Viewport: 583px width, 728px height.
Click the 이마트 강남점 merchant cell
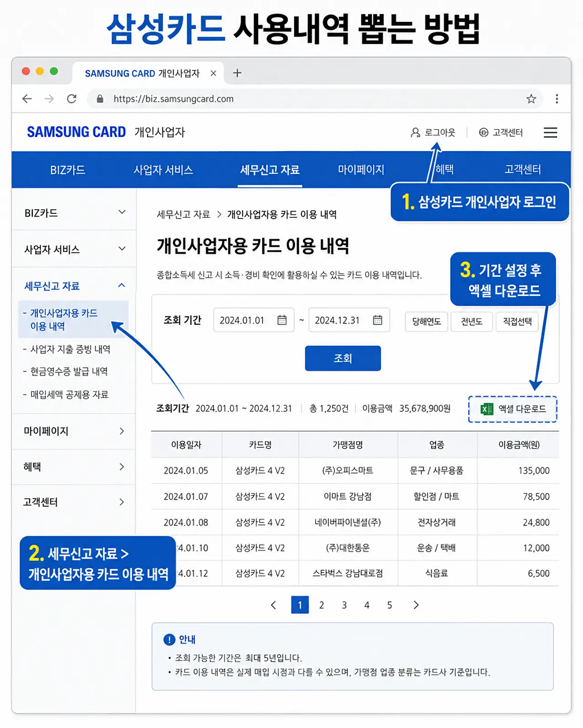348,497
